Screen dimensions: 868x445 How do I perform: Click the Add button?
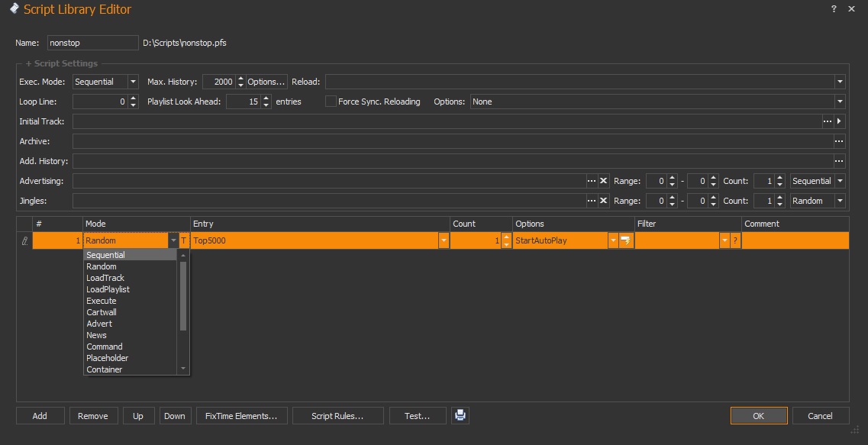click(x=40, y=416)
